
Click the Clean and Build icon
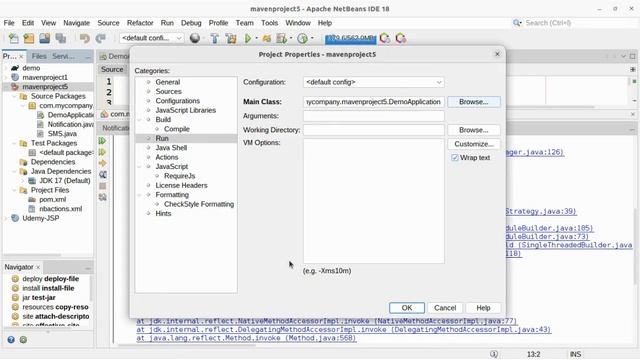[x=231, y=38]
